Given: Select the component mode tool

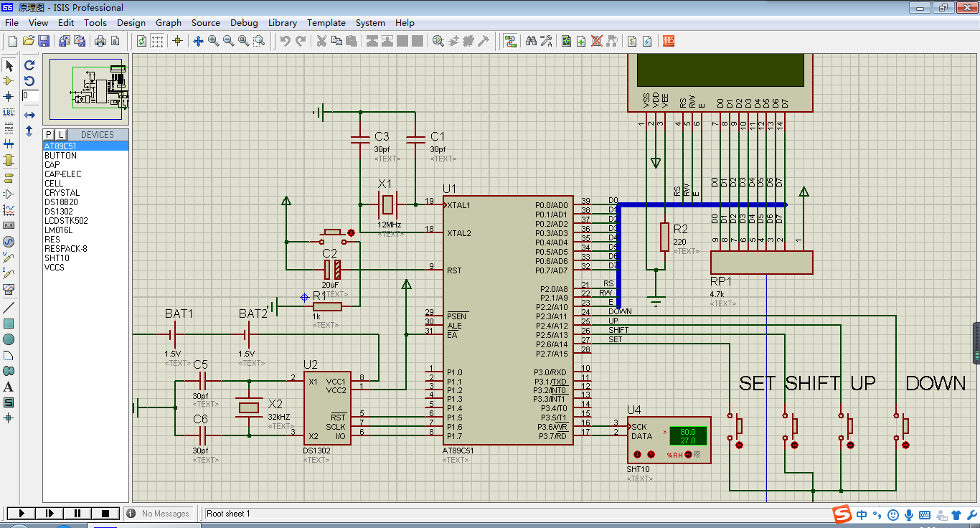Looking at the screenshot, I should point(9,81).
